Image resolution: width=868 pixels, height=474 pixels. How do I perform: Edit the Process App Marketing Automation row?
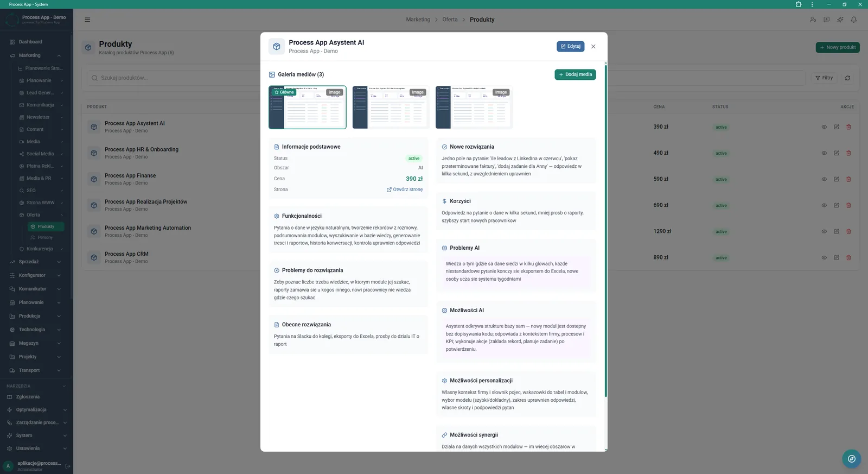point(837,231)
